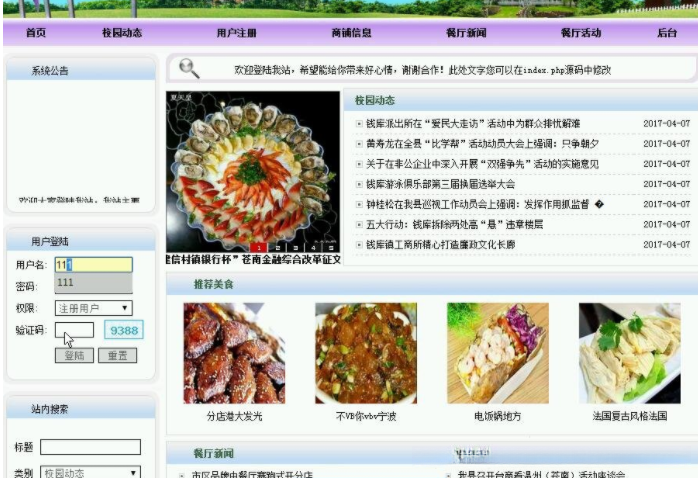Click the username input field
Viewport: 698px width, 478px height.
coord(93,265)
